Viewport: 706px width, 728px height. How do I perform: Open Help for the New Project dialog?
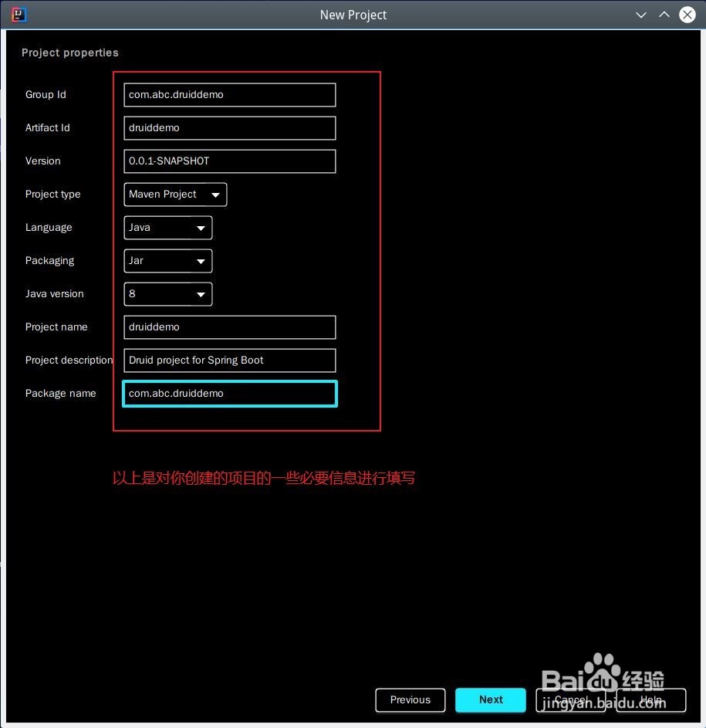[650, 699]
